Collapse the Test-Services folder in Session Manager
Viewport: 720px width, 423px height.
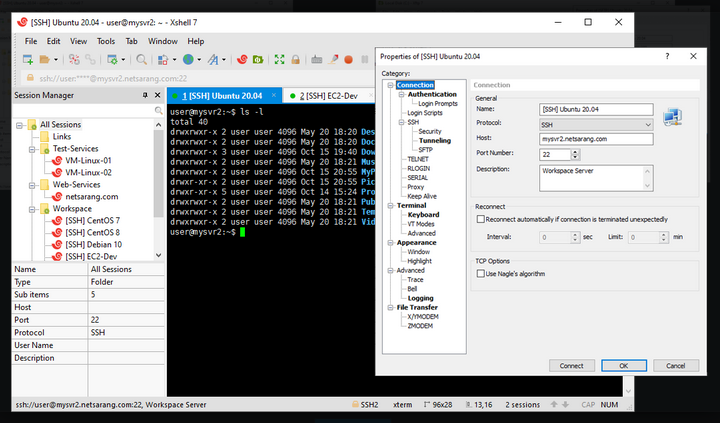click(x=32, y=149)
